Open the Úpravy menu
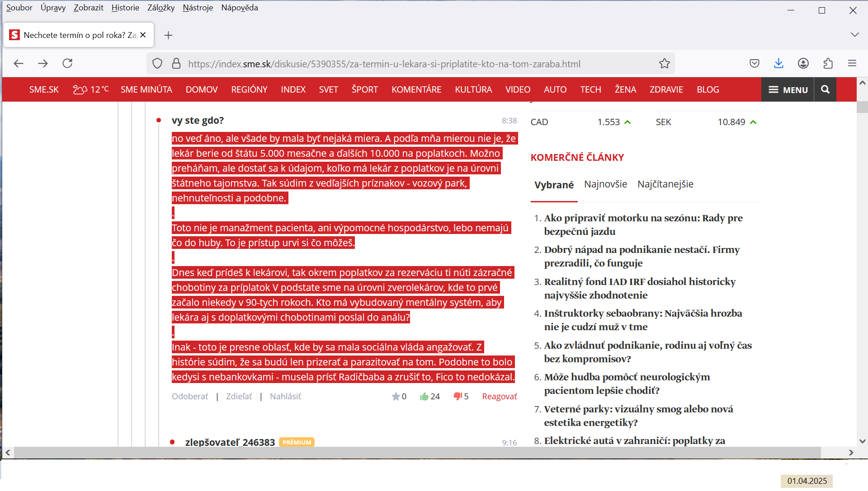Viewport: 868px width, 491px height. click(53, 8)
